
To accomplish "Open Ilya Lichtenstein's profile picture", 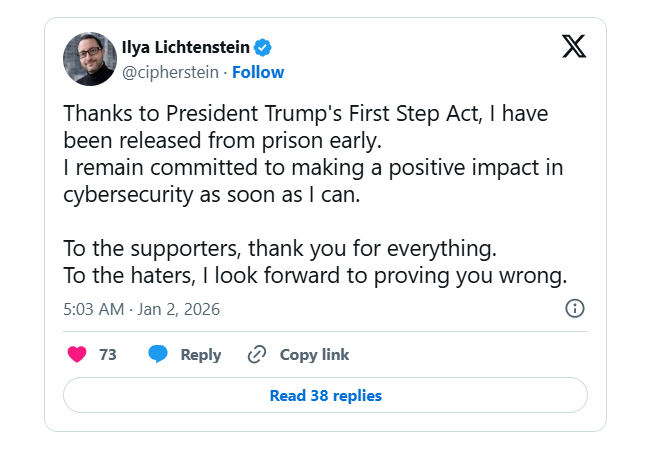I will click(90, 59).
